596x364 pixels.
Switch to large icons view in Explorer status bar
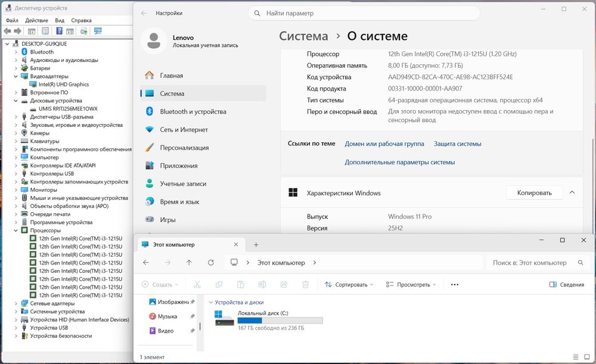tap(587, 357)
